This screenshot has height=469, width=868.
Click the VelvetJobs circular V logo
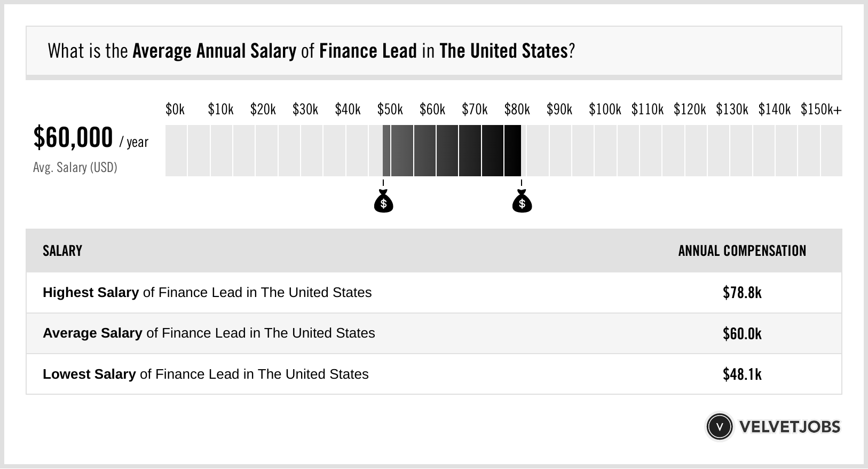click(719, 426)
